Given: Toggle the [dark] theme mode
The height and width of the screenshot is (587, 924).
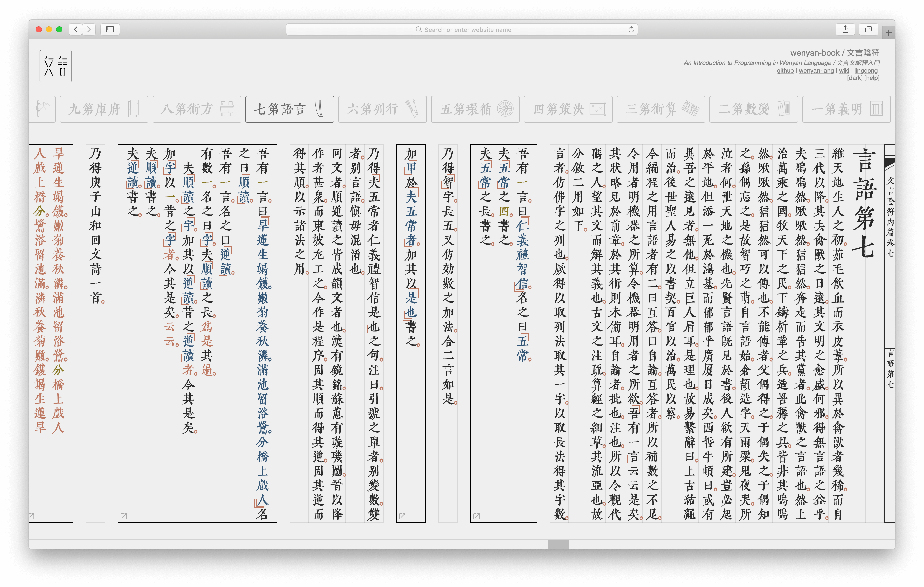Looking at the screenshot, I should [x=855, y=78].
